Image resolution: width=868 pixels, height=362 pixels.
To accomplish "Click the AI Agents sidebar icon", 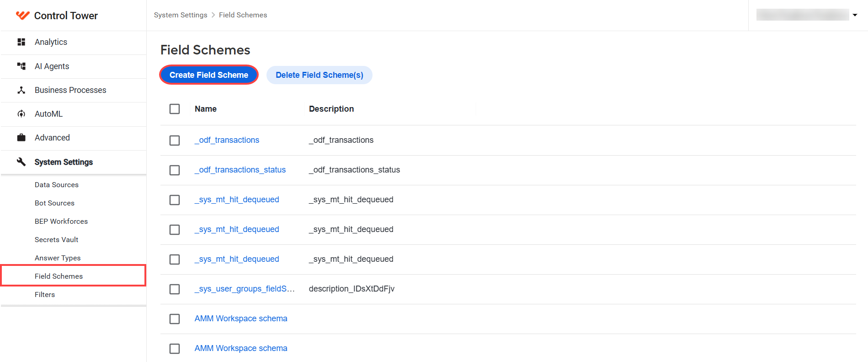I will pos(21,66).
